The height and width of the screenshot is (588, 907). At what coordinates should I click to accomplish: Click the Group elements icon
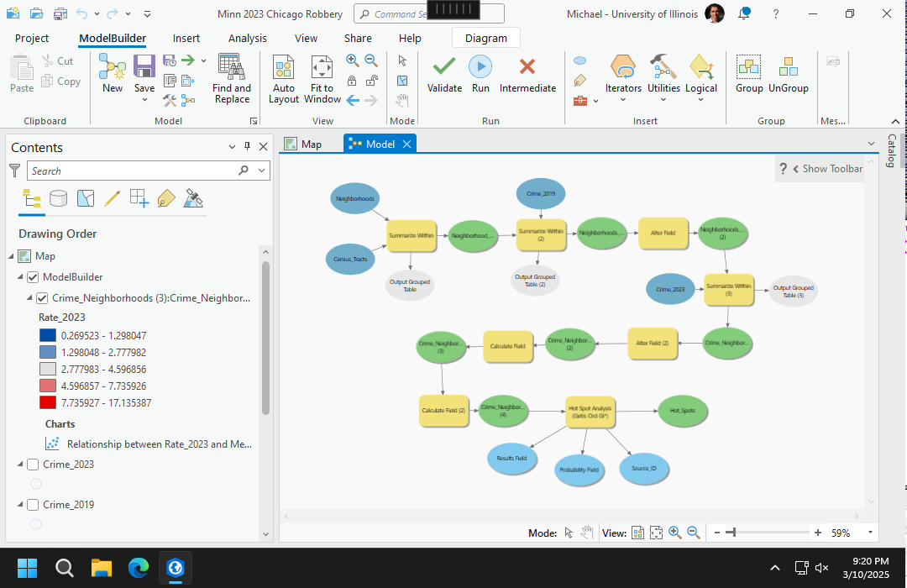click(748, 67)
